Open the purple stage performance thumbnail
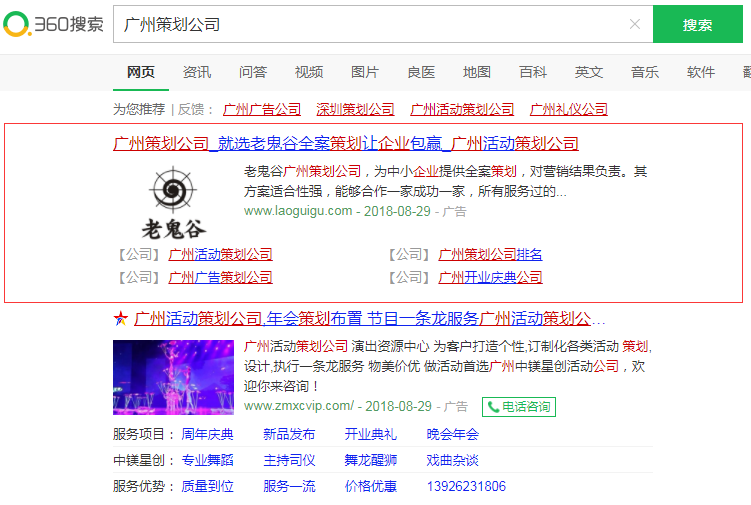Screen dimensions: 751x505 pos(173,377)
